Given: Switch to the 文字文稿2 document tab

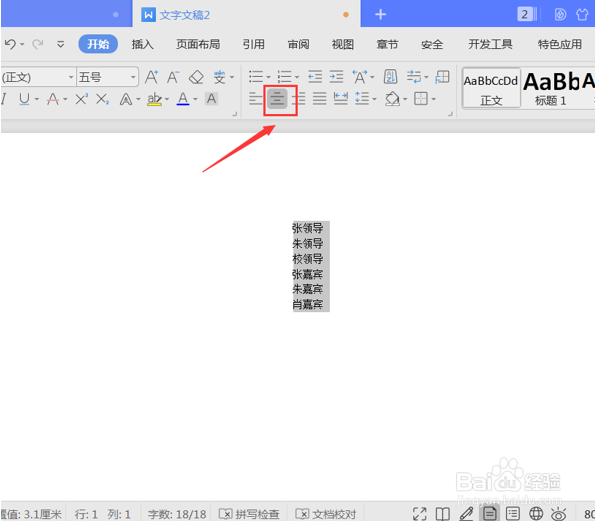Looking at the screenshot, I should (x=246, y=15).
